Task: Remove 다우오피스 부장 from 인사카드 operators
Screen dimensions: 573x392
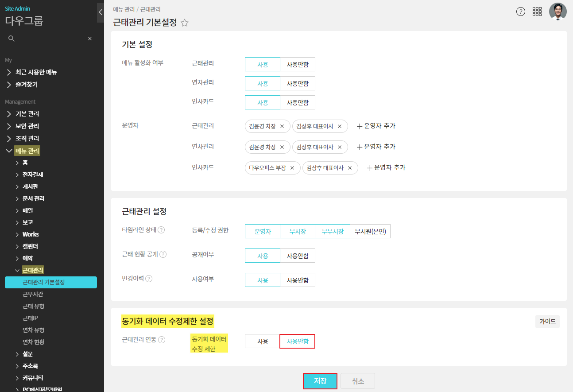Action: [x=292, y=168]
